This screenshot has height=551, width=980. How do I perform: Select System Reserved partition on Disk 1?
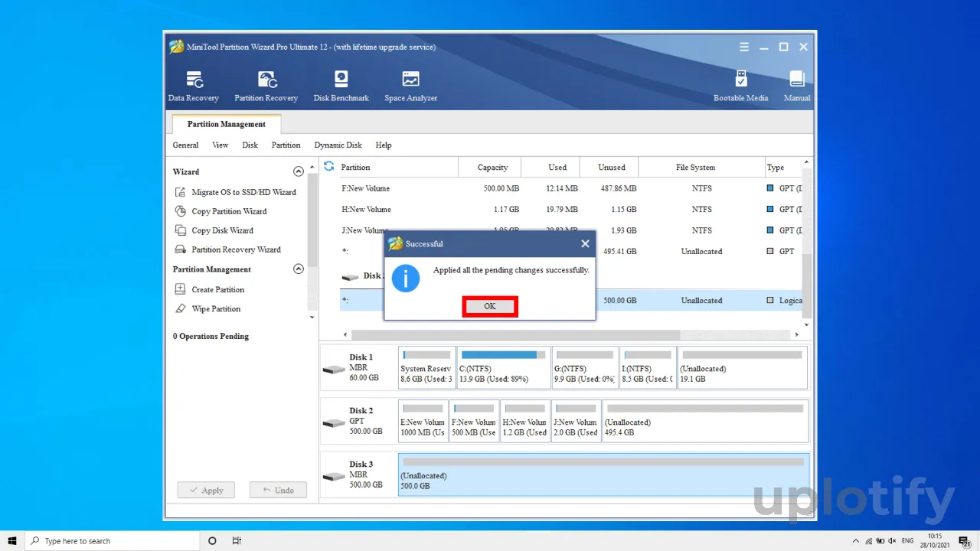tap(426, 367)
